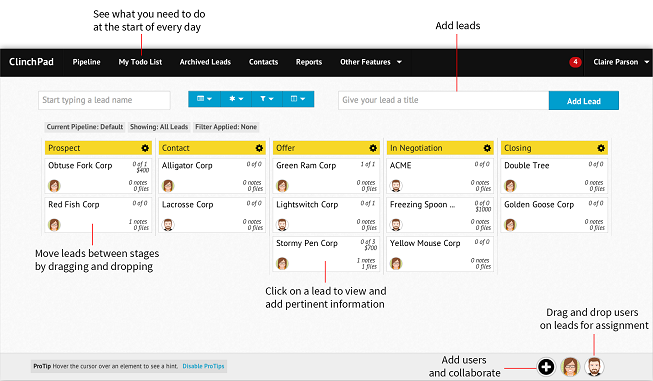Click the Offer stage header title

pos(286,148)
